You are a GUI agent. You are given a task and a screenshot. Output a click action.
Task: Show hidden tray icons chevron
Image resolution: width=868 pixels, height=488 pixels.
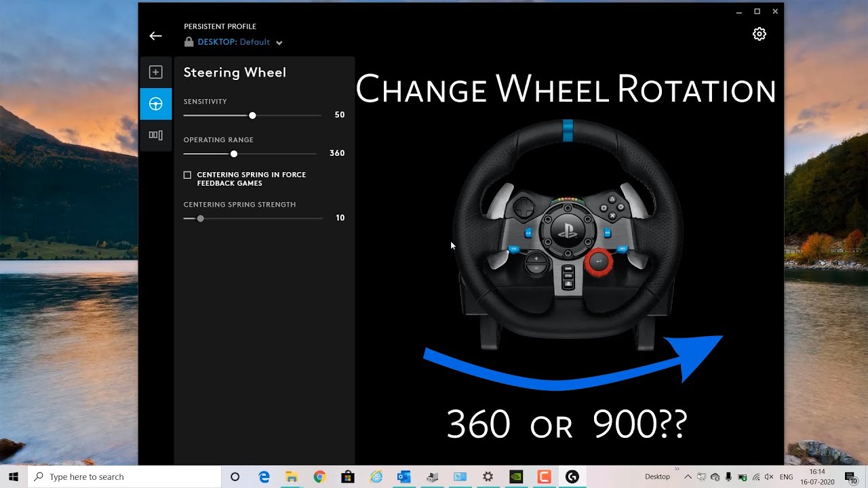pos(688,477)
